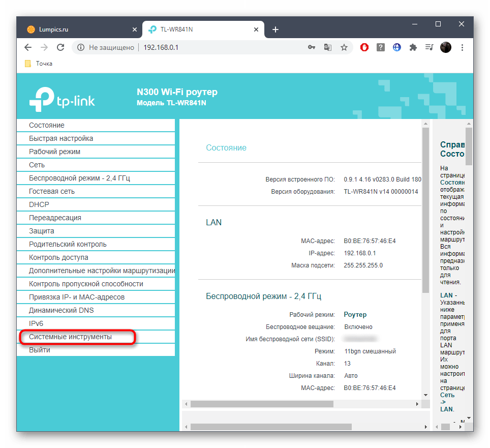Screen dimensions: 490x448
Task: Click Выйти to log out
Action: point(96,350)
